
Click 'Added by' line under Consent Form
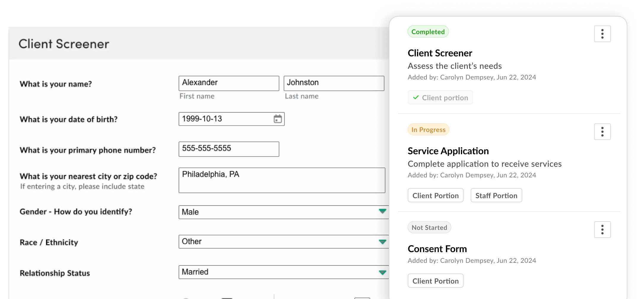point(472,260)
